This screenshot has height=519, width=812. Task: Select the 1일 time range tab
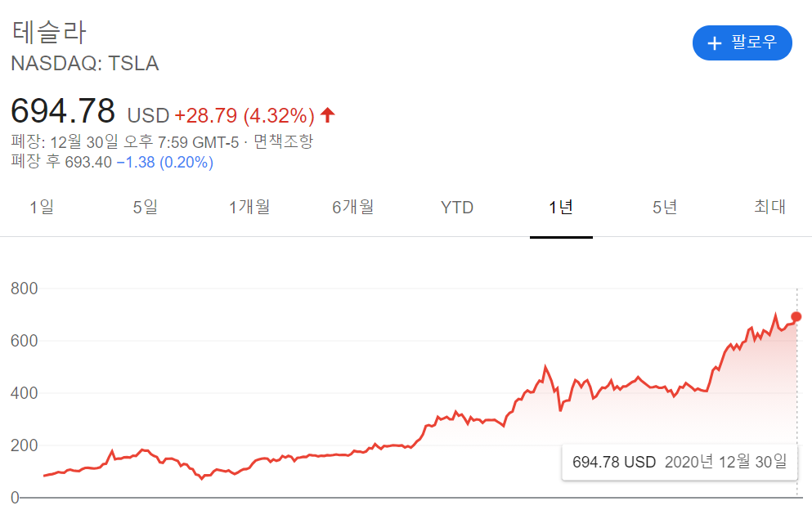(41, 208)
